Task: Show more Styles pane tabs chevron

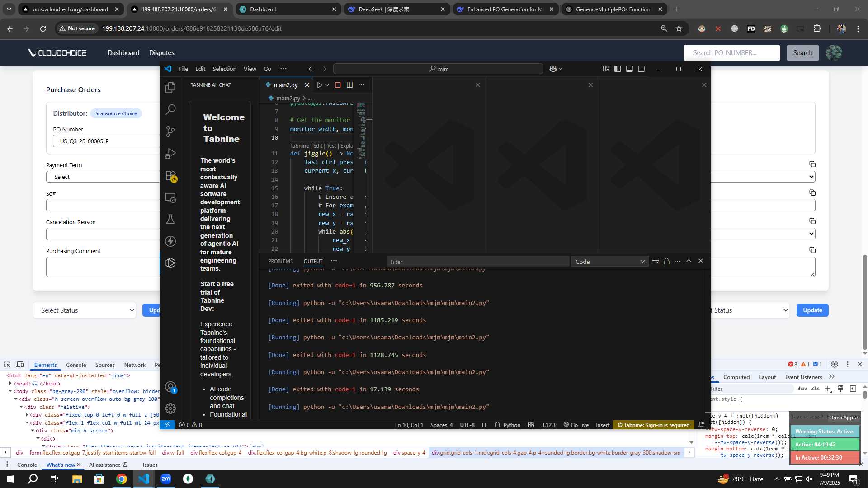Action: tap(831, 377)
